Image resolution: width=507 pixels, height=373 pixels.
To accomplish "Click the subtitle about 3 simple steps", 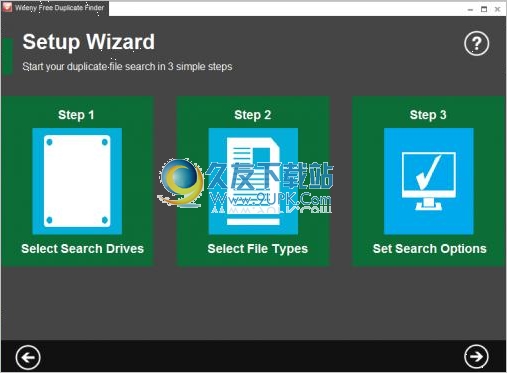I will tap(127, 67).
